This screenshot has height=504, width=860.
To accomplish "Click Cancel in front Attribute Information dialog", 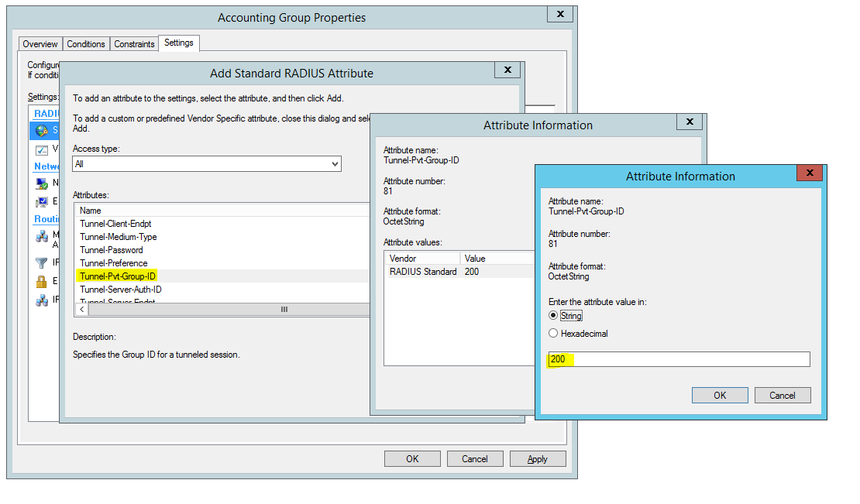I will 782,395.
